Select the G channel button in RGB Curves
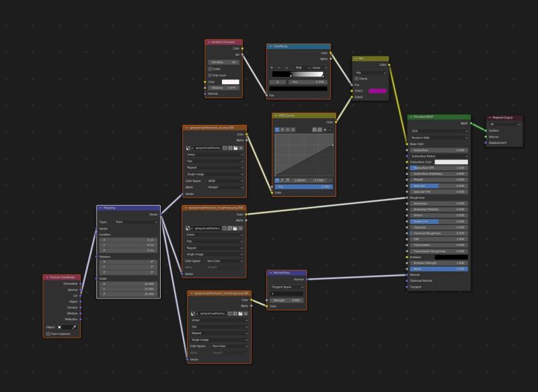The image size is (538, 392). (x=288, y=130)
